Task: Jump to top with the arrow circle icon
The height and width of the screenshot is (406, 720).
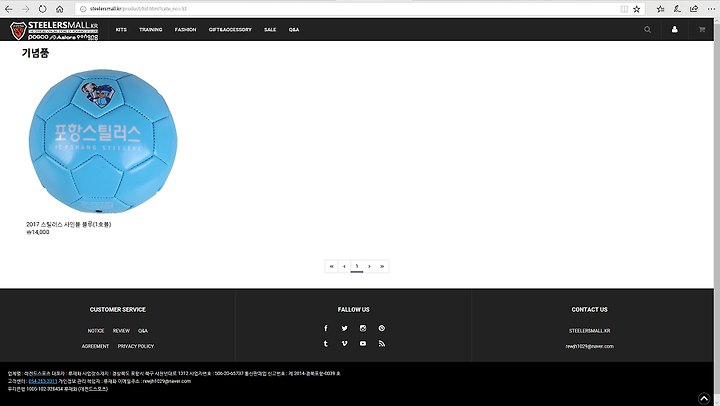Action: pos(704,398)
